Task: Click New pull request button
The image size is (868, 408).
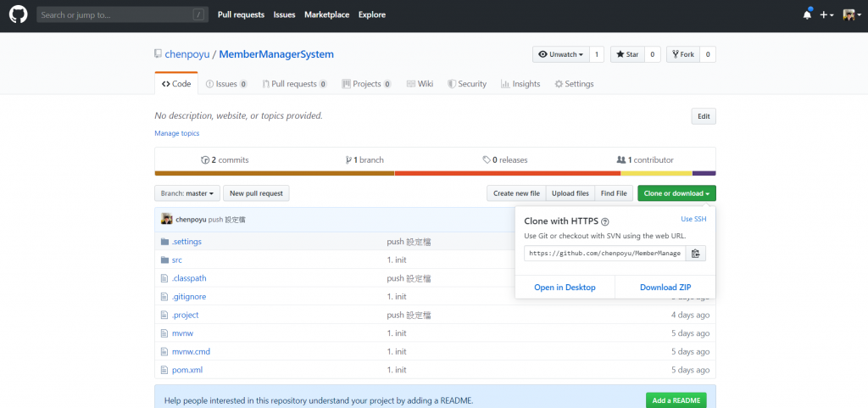Action: pyautogui.click(x=256, y=193)
